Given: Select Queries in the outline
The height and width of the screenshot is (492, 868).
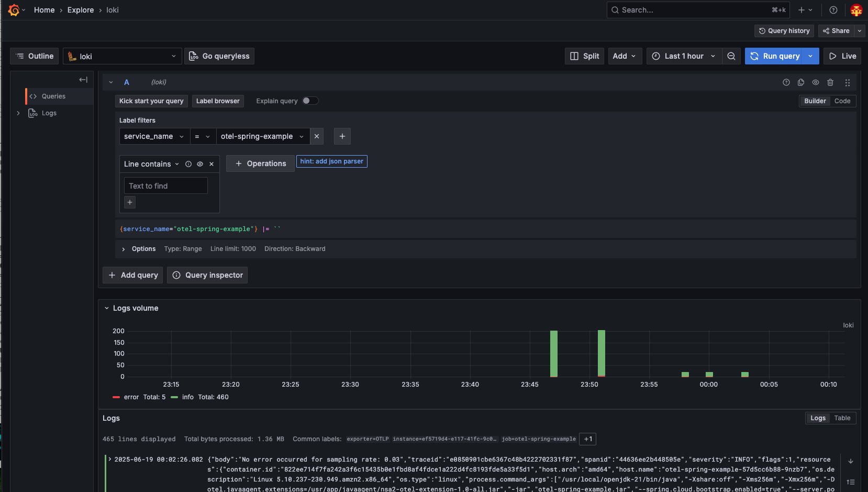Looking at the screenshot, I should coord(53,96).
